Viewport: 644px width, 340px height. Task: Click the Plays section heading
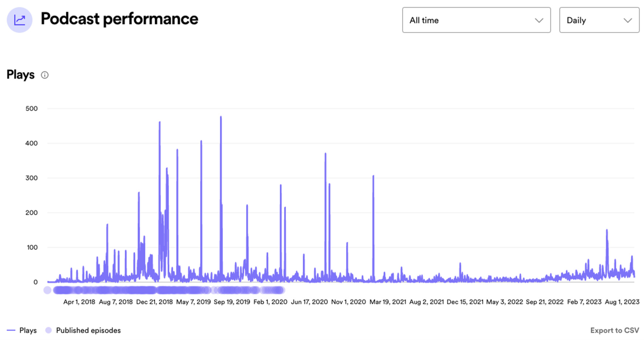click(21, 75)
